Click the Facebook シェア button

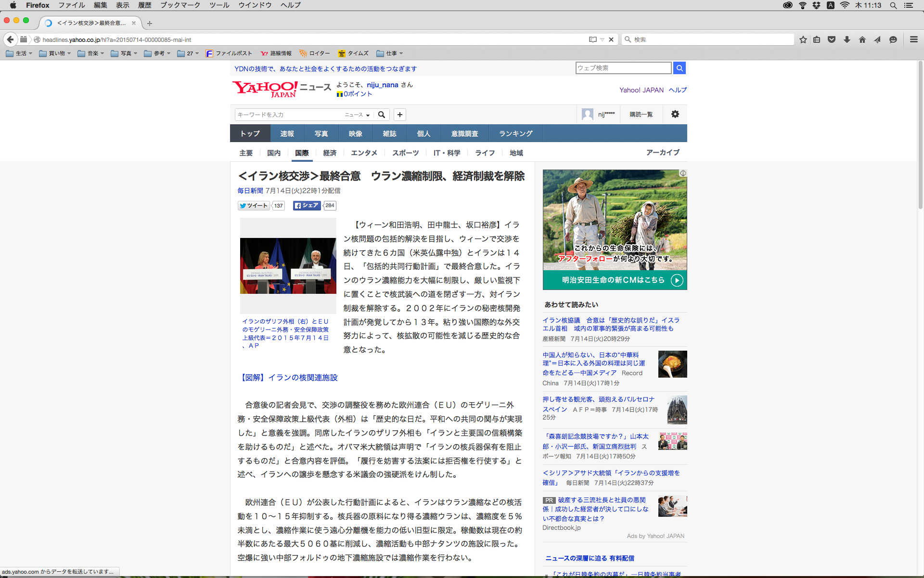coord(307,206)
